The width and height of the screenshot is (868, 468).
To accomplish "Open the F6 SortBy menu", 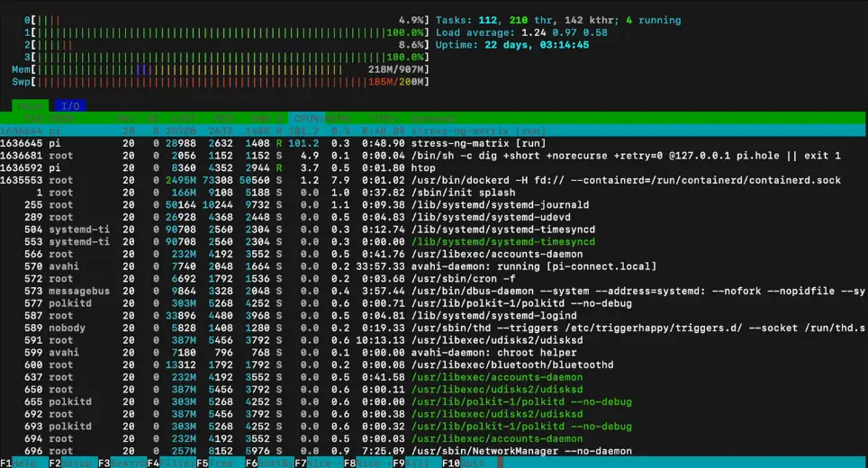I will [x=269, y=463].
